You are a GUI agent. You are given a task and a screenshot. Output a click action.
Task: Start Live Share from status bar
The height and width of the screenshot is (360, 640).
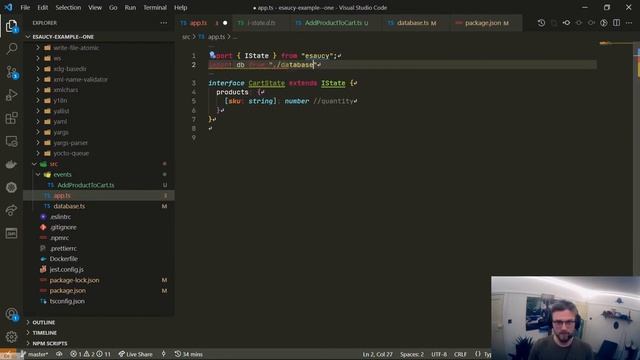point(136,354)
